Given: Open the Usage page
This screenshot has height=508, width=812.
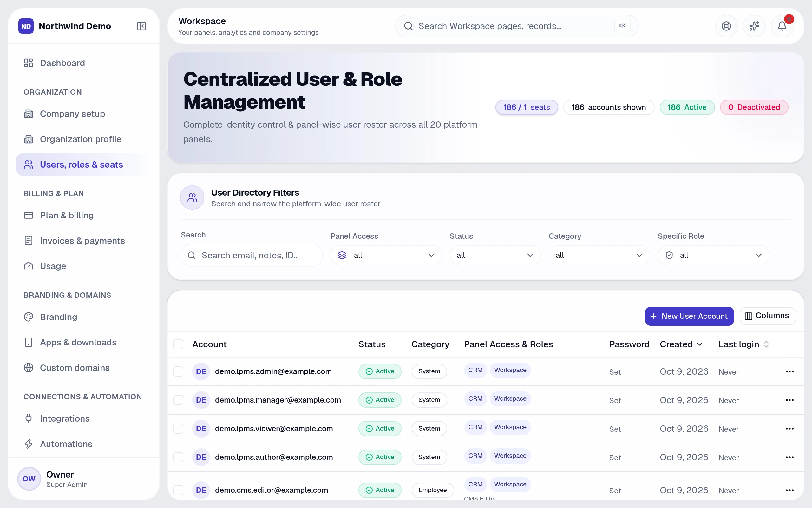Looking at the screenshot, I should point(83,266).
